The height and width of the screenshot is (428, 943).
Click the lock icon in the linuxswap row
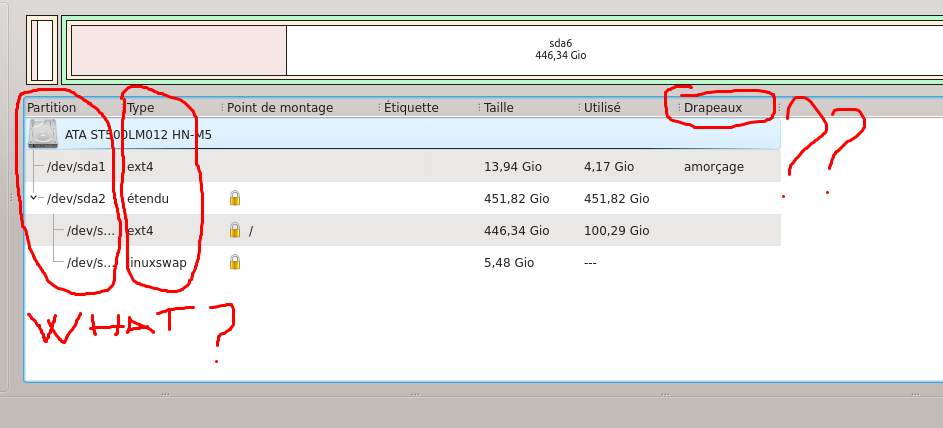tap(235, 262)
